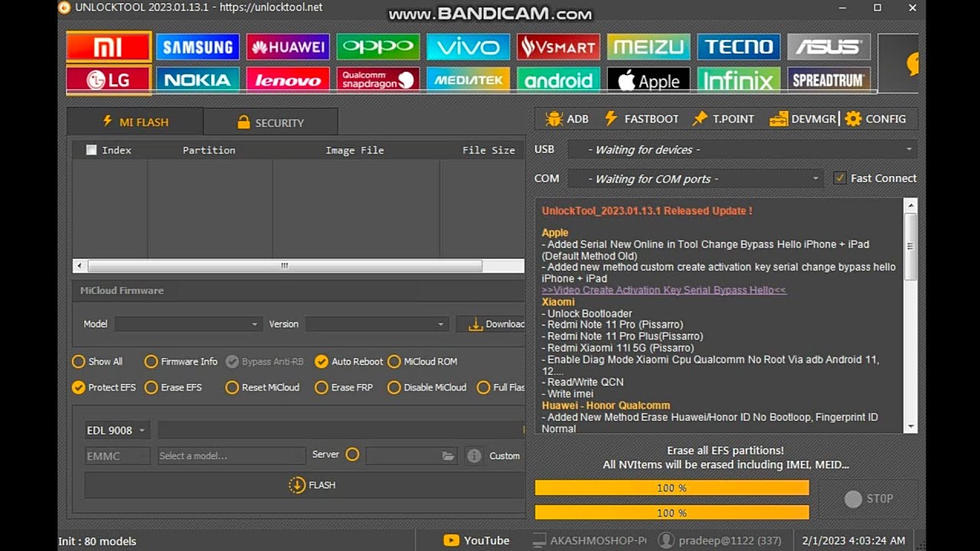Click the Partition column header
This screenshot has height=551, width=980.
(209, 150)
